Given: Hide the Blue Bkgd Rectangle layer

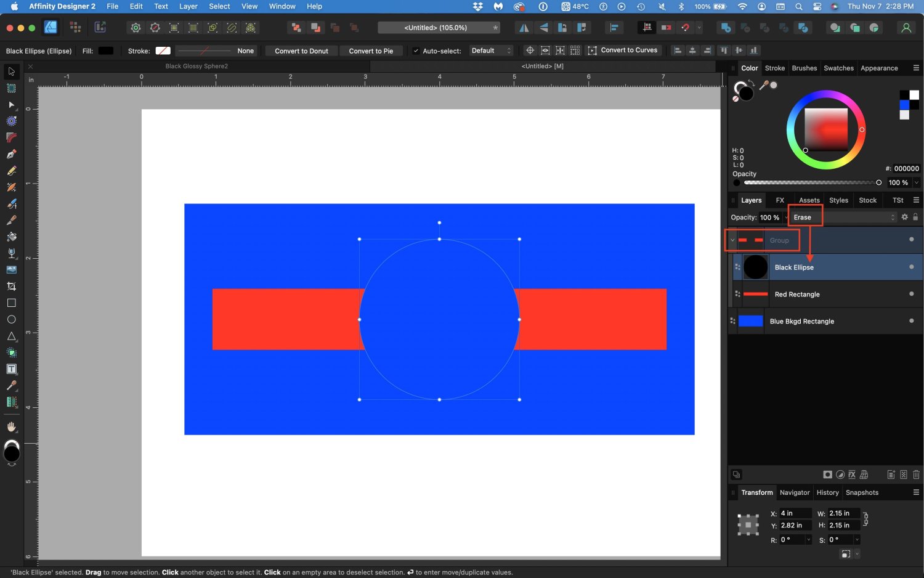Looking at the screenshot, I should click(x=911, y=320).
